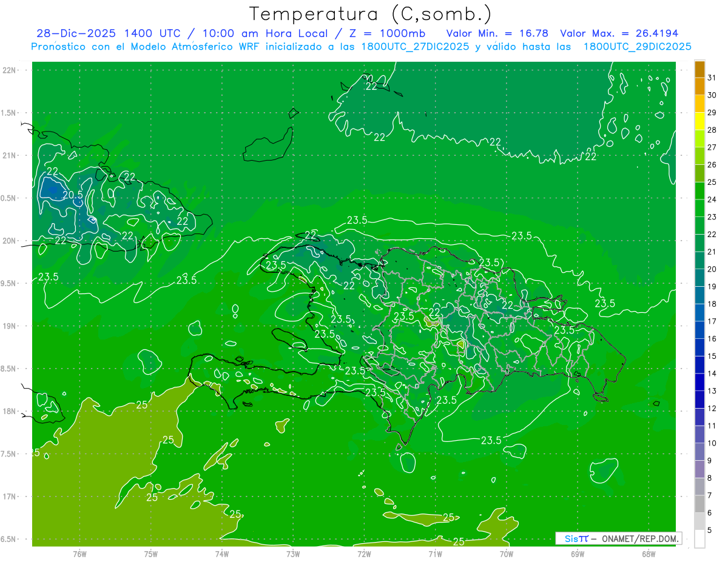Click the legend scale value '15'

[x=712, y=356]
